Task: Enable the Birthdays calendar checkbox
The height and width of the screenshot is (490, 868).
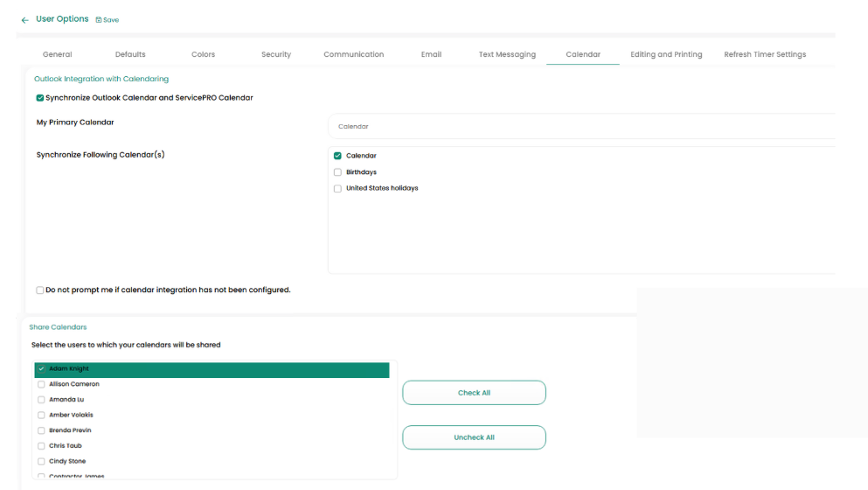Action: pos(337,172)
